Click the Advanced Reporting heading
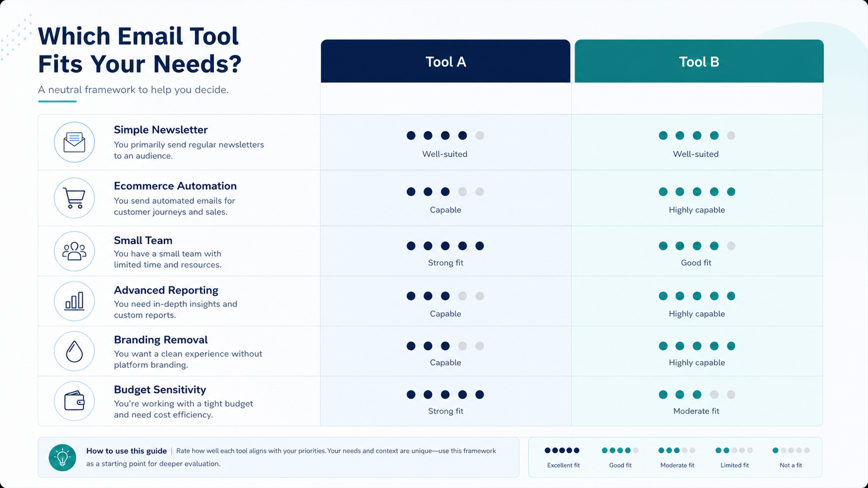Image resolution: width=868 pixels, height=488 pixels. [166, 291]
